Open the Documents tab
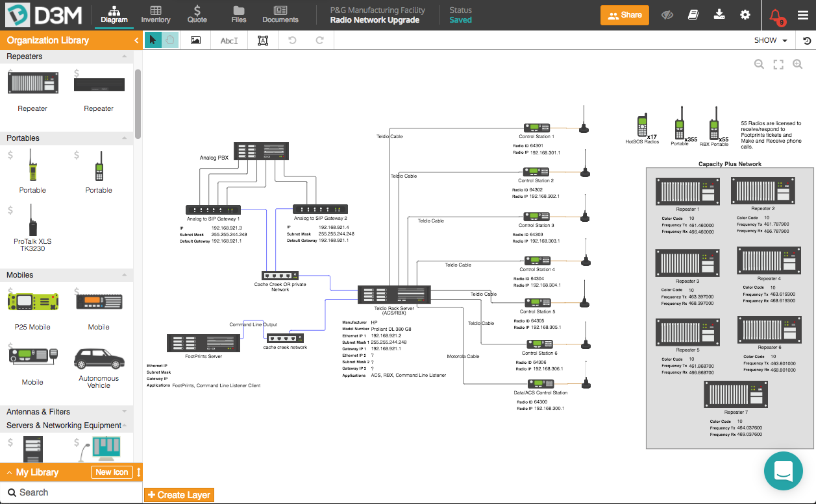816x504 pixels. click(x=280, y=15)
